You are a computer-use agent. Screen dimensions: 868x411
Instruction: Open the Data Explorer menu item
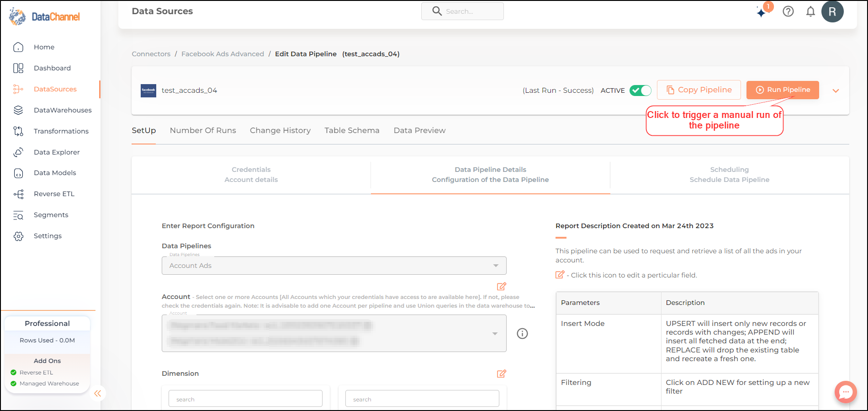pos(57,152)
